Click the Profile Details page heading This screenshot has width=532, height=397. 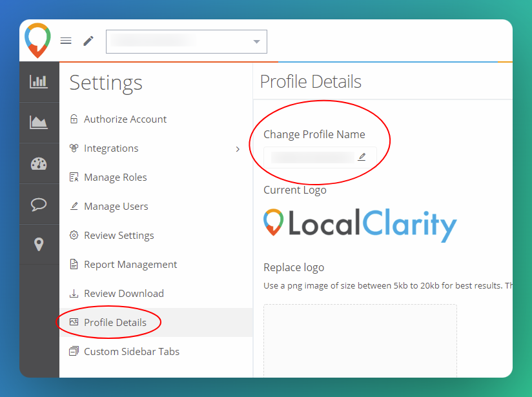[311, 81]
